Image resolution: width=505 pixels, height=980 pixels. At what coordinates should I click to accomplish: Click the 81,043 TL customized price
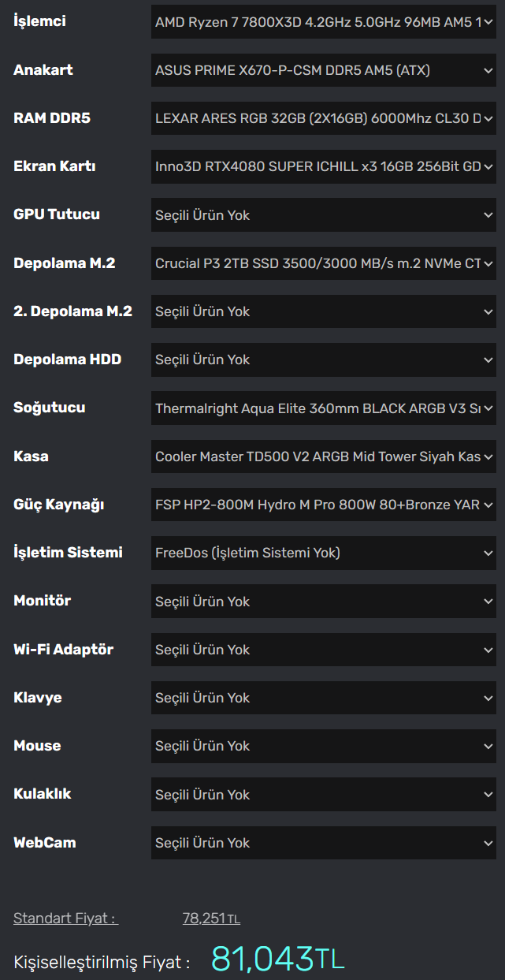[277, 960]
